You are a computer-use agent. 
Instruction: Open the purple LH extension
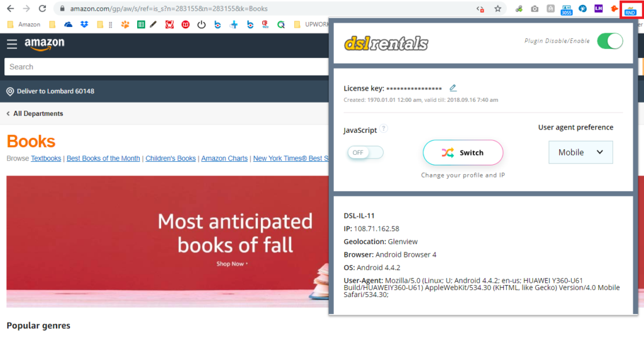click(599, 8)
